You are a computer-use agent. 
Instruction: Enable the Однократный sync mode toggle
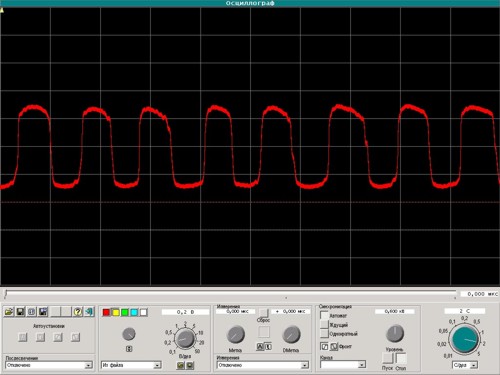324,334
